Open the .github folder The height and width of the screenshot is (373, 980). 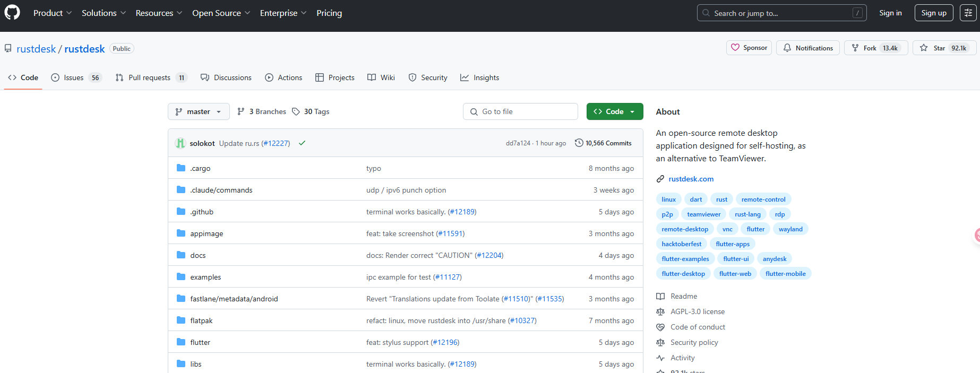coord(202,212)
